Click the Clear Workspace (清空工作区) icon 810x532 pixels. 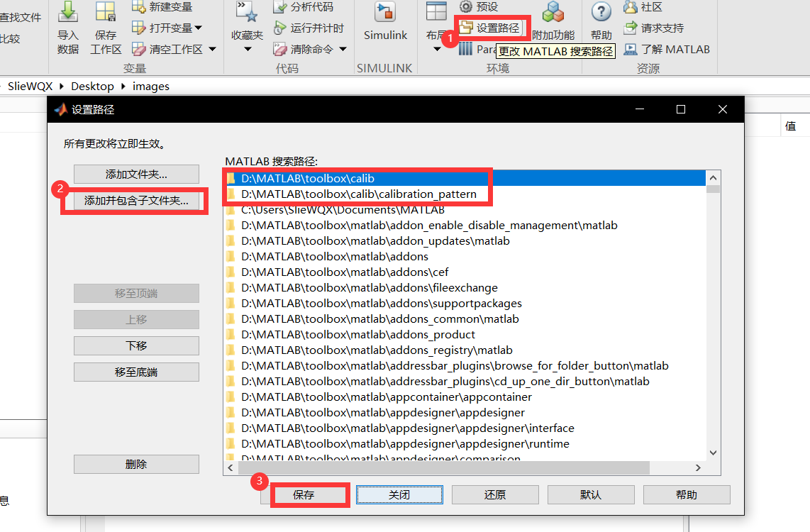click(138, 49)
